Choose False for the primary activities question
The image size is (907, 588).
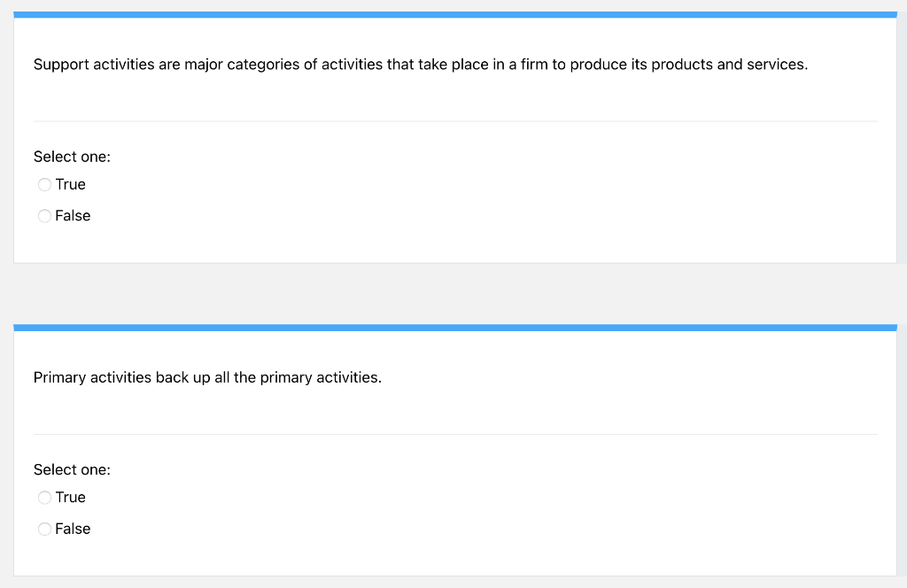pyautogui.click(x=44, y=529)
